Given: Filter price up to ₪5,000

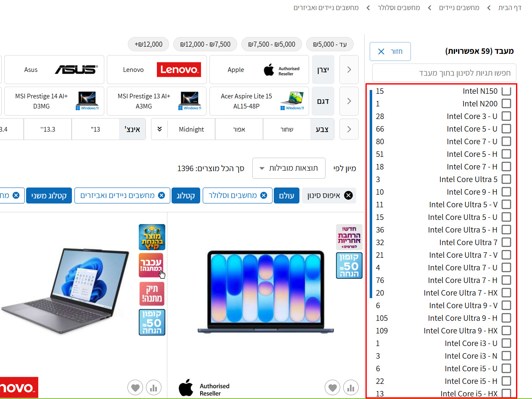Looking at the screenshot, I should 330,44.
